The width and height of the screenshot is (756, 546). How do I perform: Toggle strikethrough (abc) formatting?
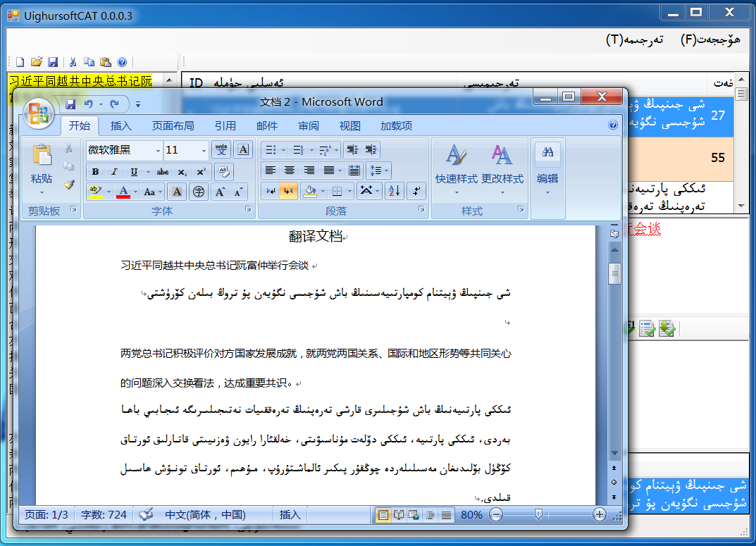[163, 172]
